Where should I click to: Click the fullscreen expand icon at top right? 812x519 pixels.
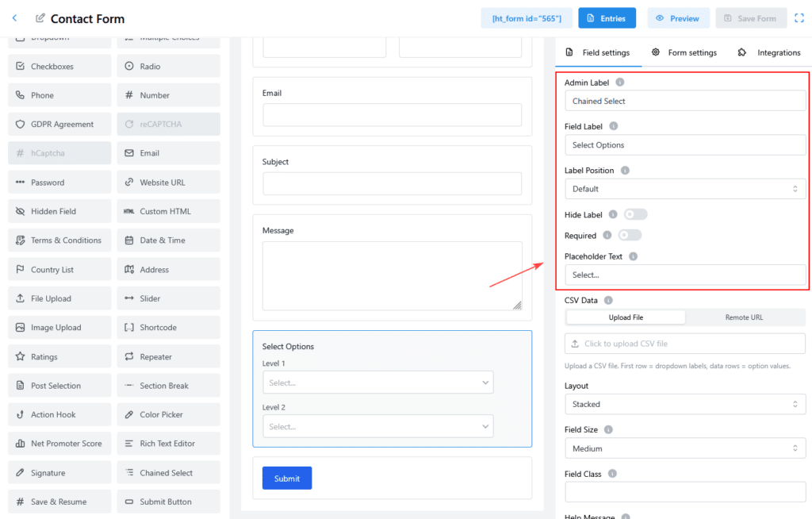800,18
